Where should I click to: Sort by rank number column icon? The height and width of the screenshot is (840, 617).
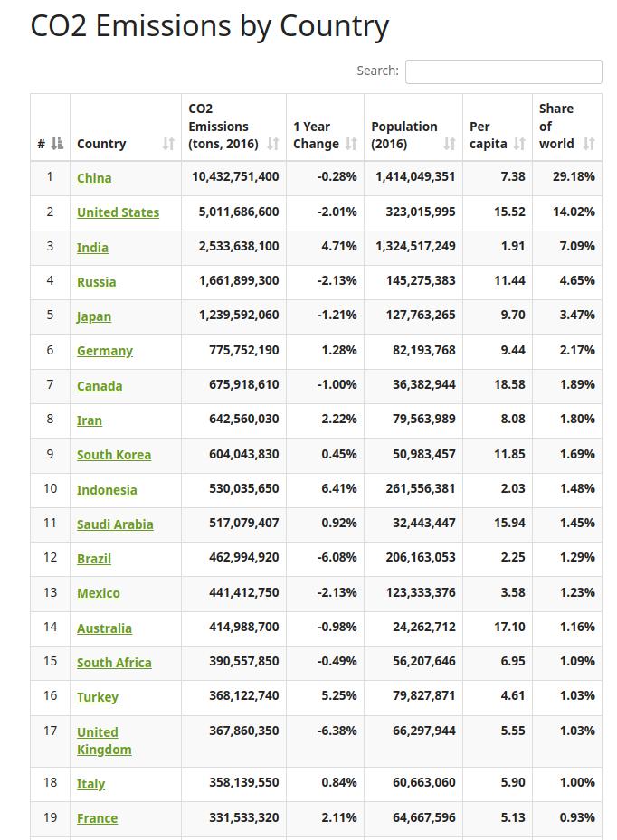tap(57, 144)
